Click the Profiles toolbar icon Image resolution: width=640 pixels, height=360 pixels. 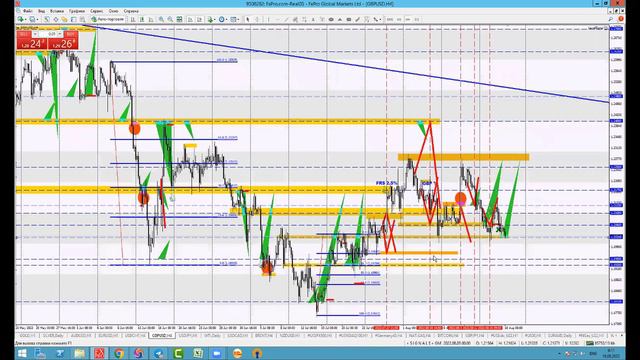point(32,19)
